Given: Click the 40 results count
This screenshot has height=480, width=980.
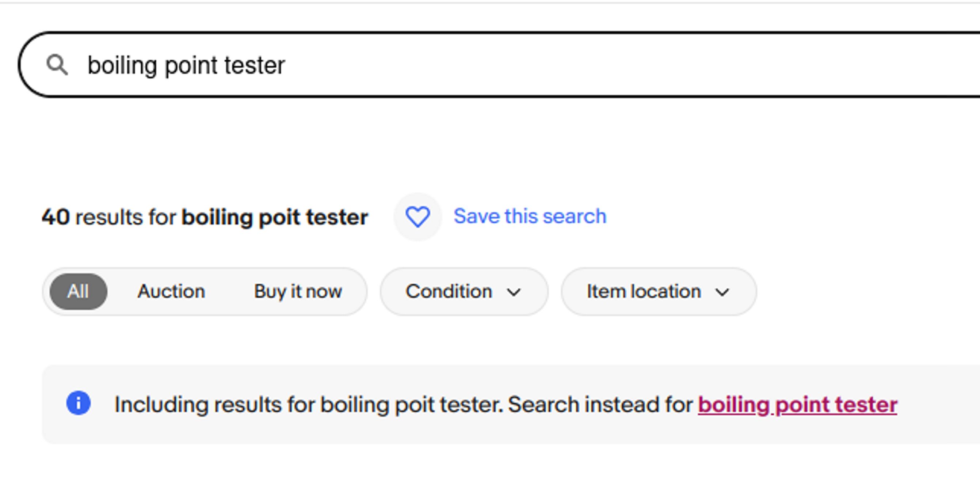Looking at the screenshot, I should [x=56, y=218].
